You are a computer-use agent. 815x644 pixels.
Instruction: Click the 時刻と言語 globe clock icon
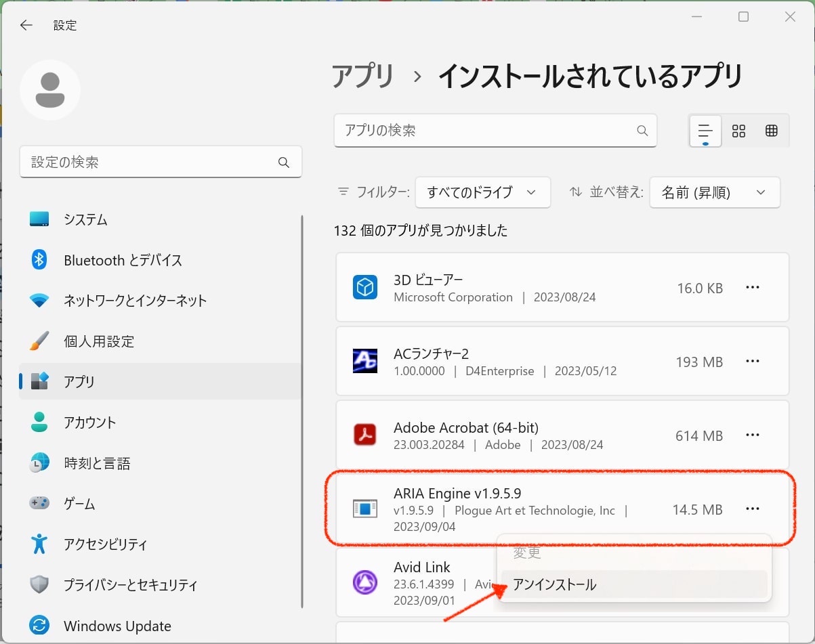coord(39,463)
